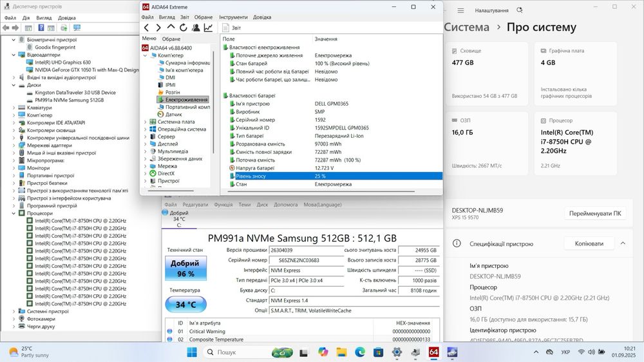The image size is (644, 362).
Task: Collapse Процесори node in Device Manager
Action: [x=14, y=213]
